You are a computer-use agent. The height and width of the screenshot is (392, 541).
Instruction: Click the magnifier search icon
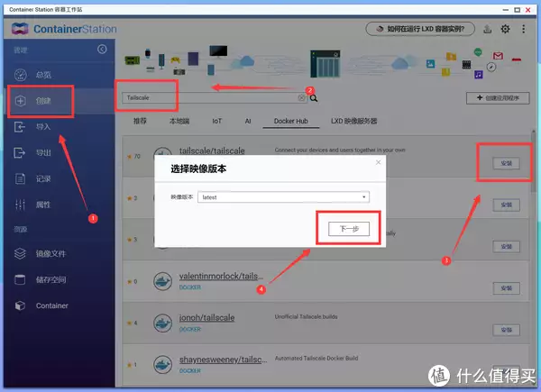coord(314,98)
